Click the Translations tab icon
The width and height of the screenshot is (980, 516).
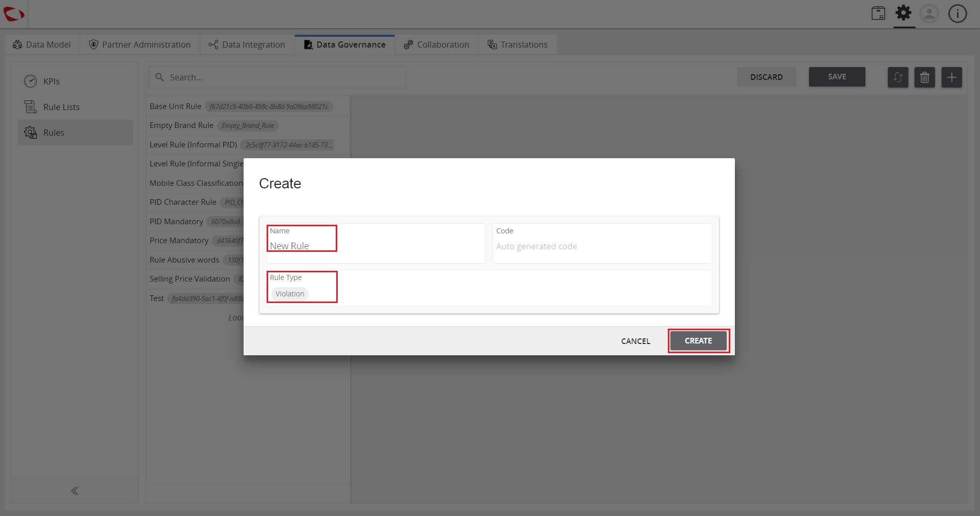point(492,45)
